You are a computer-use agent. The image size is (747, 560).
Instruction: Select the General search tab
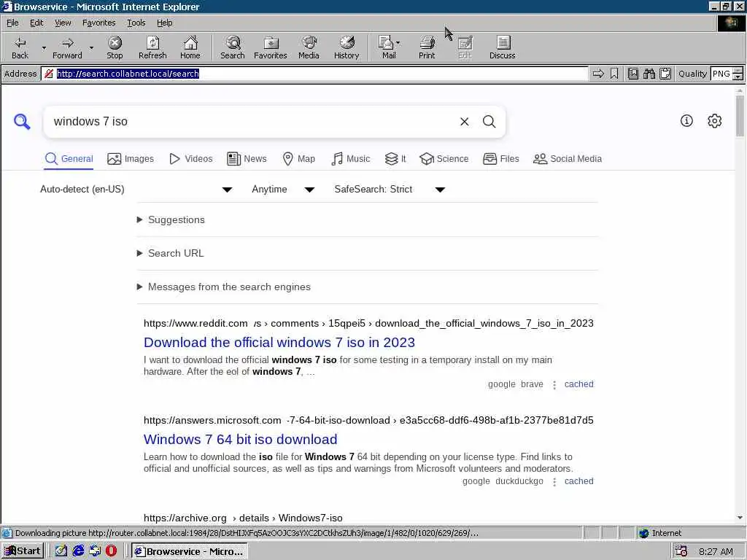pyautogui.click(x=69, y=158)
